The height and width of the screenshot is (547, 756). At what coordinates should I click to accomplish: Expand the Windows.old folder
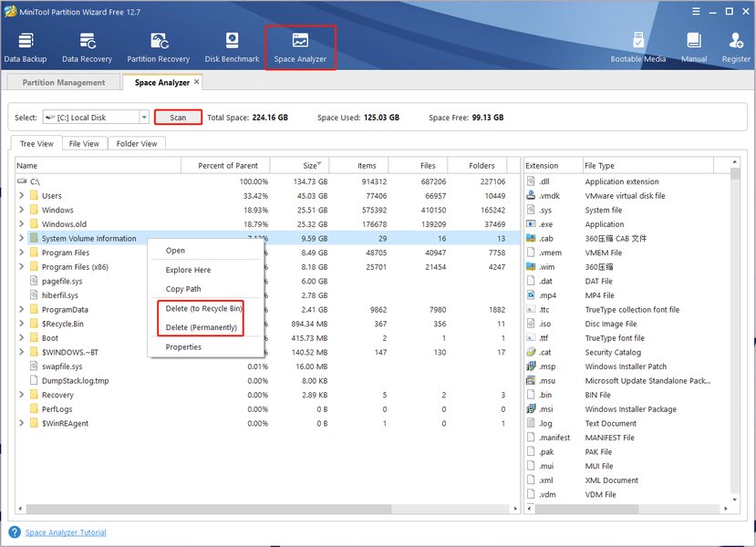tap(21, 223)
